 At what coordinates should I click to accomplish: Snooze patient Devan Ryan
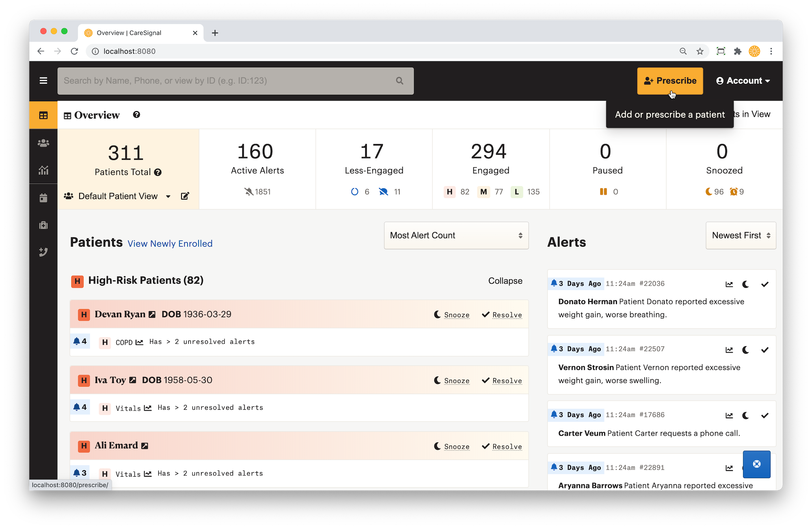pos(452,315)
